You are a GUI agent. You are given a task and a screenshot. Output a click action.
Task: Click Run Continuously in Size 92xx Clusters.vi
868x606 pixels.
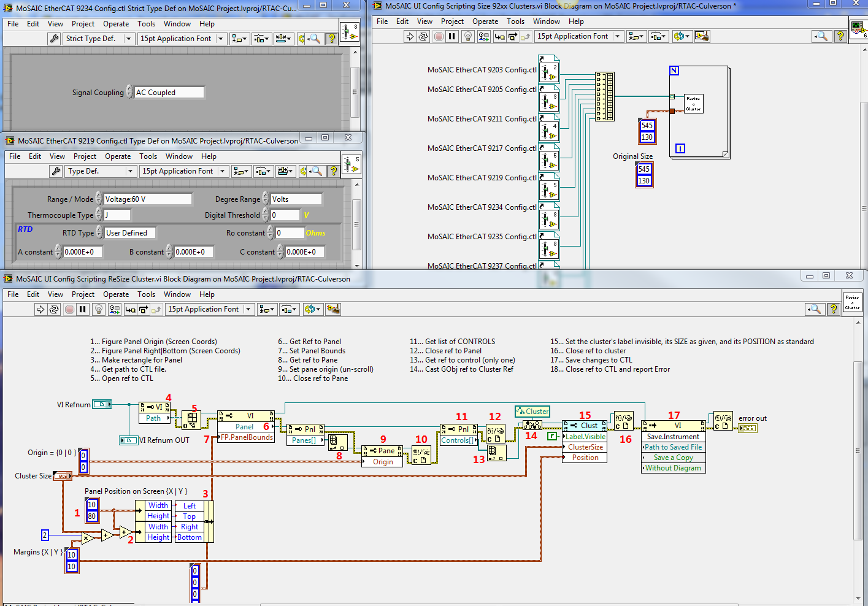pyautogui.click(x=423, y=36)
